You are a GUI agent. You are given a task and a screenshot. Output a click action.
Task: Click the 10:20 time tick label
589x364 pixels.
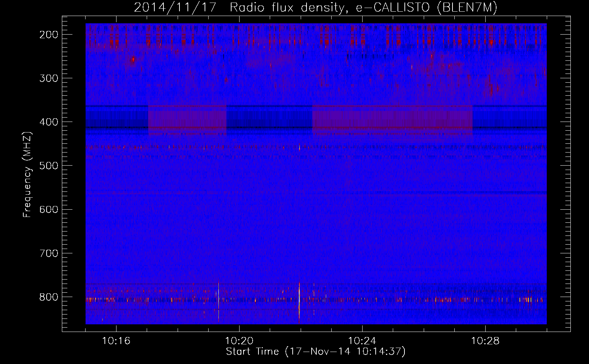pyautogui.click(x=239, y=341)
